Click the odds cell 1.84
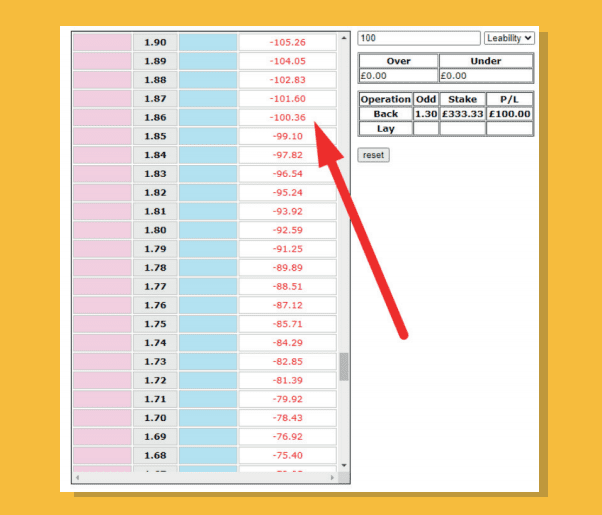602x515 pixels. 155,155
